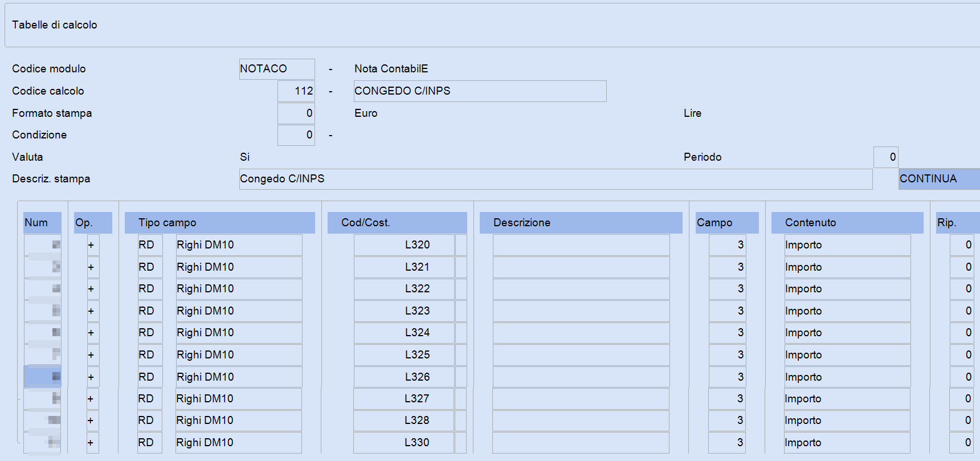Click the CONGEDO C/INPS calculation description field

click(x=480, y=91)
